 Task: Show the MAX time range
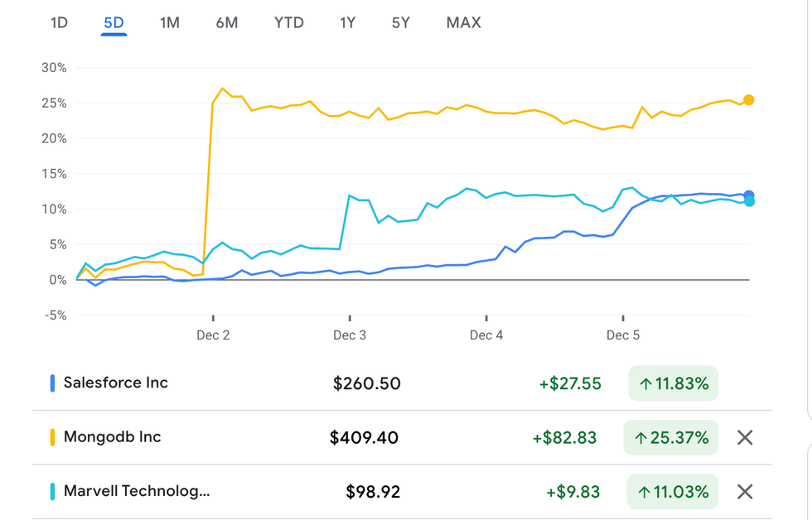(x=463, y=23)
